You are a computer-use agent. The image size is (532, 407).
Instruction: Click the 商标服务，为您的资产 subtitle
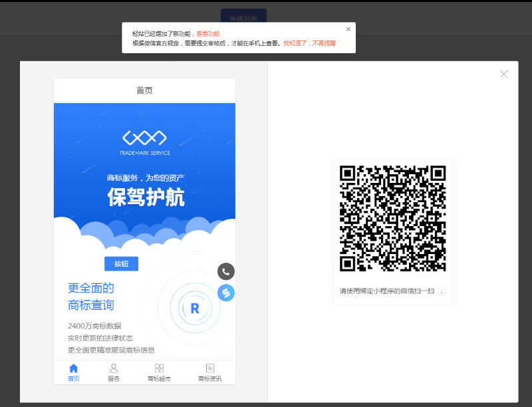[146, 178]
